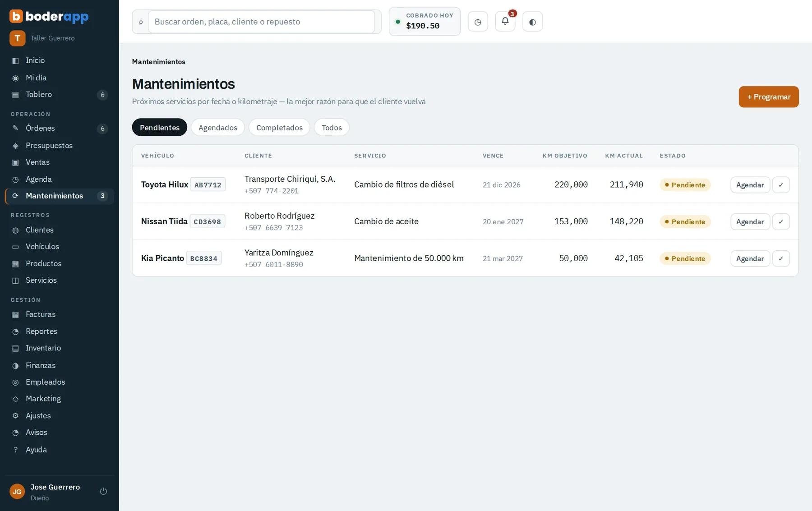Viewport: 812px width, 511px height.
Task: Open Presupuestos in sidebar
Action: [x=59, y=146]
